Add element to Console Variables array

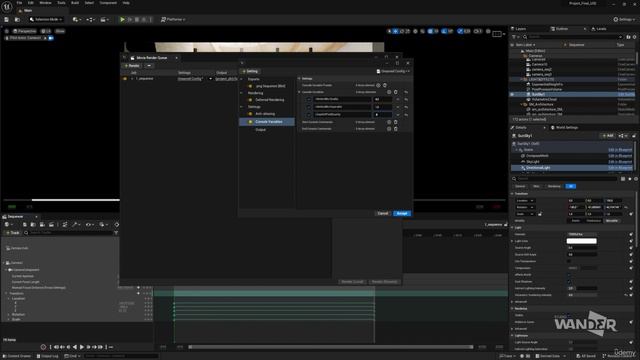[389, 92]
